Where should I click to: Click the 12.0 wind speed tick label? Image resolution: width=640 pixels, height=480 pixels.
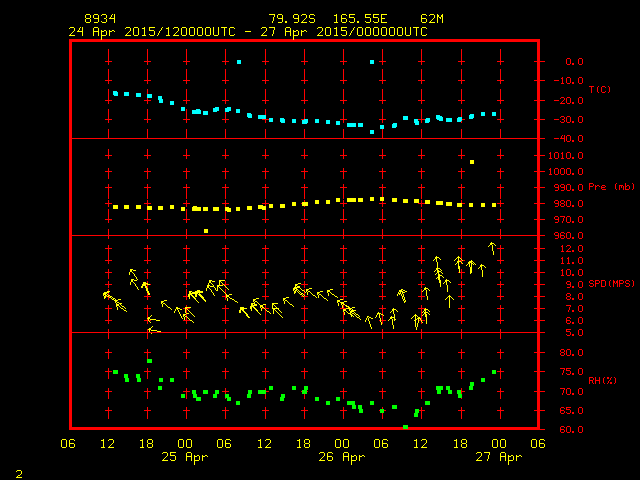571,249
